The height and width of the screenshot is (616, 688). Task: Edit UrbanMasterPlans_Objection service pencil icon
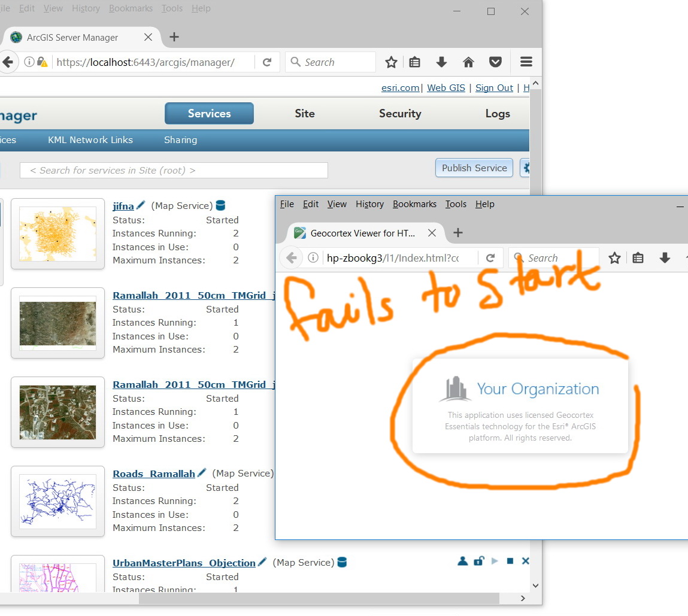pos(262,562)
